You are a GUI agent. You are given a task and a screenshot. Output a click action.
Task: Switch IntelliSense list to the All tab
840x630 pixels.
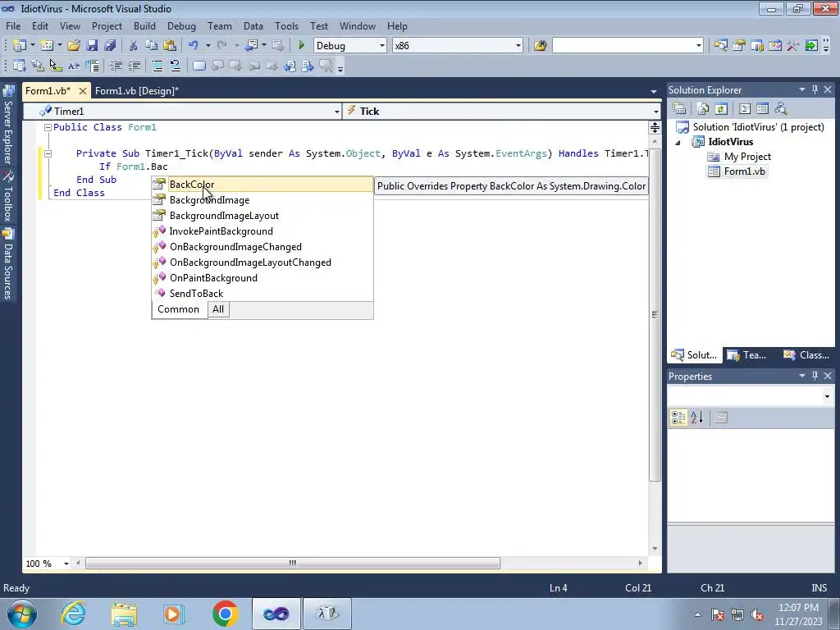218,309
